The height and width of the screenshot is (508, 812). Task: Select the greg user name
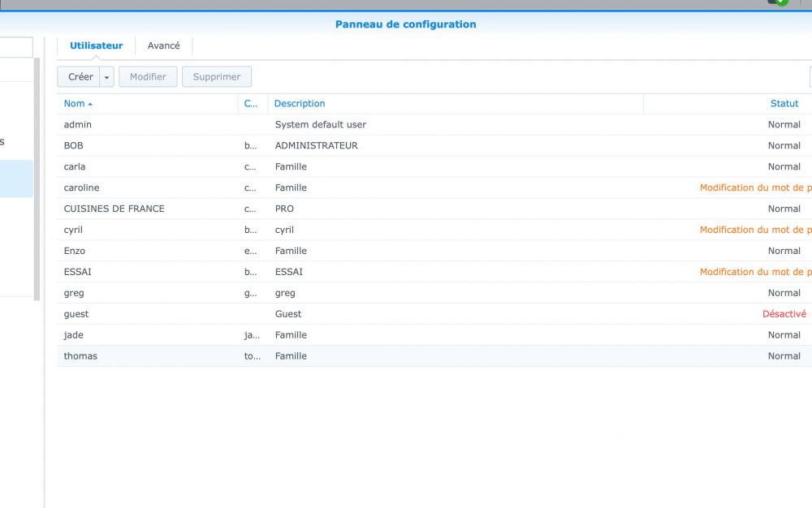[74, 293]
